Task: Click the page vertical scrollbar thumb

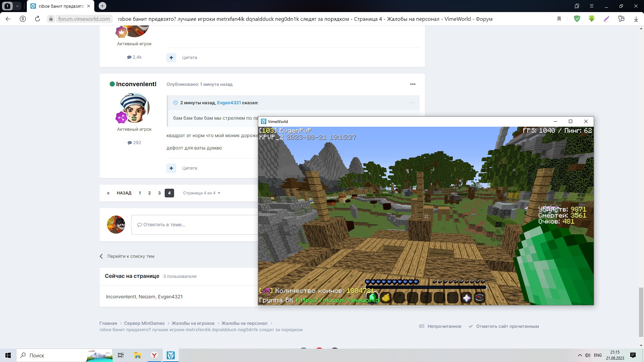Action: point(641,312)
